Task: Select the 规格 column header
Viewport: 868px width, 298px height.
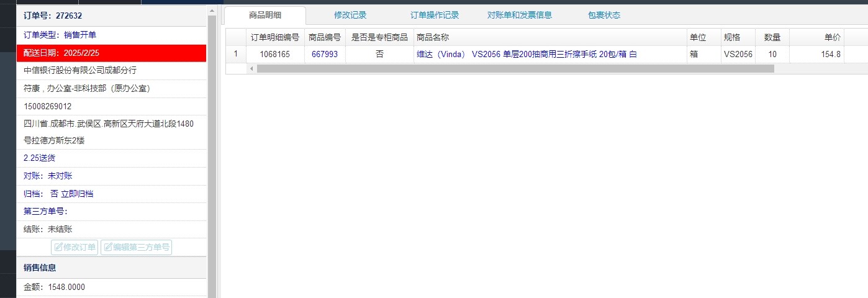Action: tap(738, 37)
